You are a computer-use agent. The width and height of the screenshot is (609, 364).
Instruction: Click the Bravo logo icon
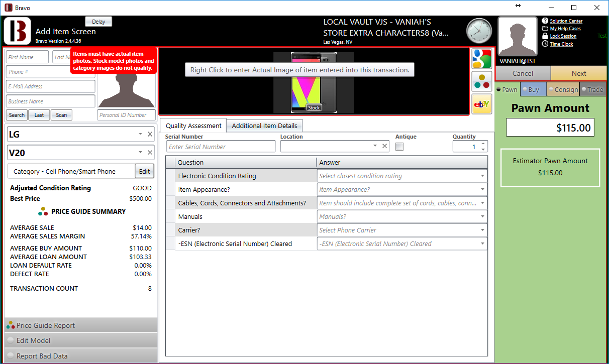pyautogui.click(x=18, y=31)
